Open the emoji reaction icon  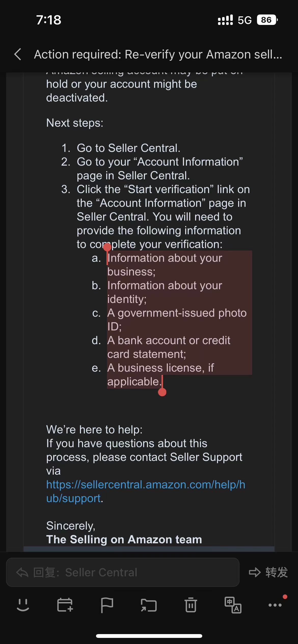click(x=23, y=605)
